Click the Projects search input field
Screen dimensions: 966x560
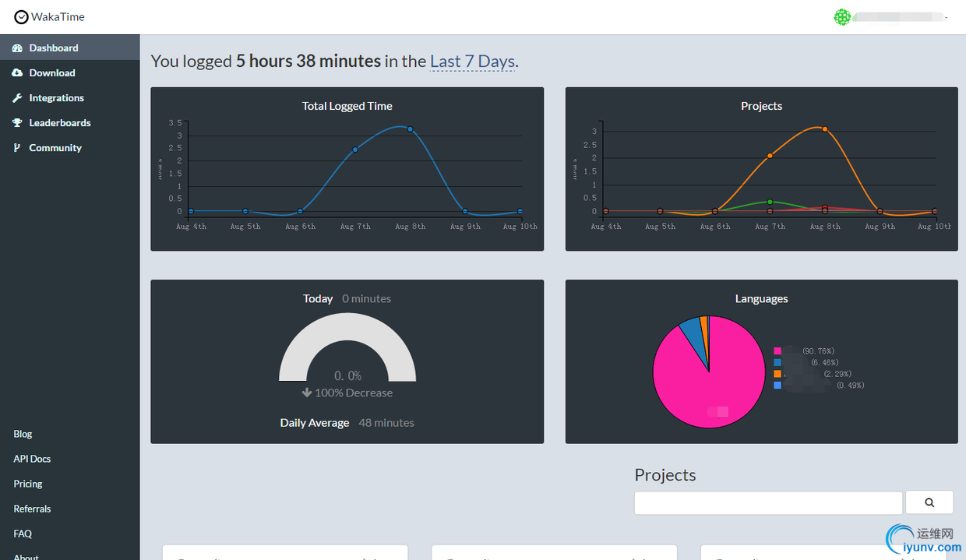click(768, 502)
